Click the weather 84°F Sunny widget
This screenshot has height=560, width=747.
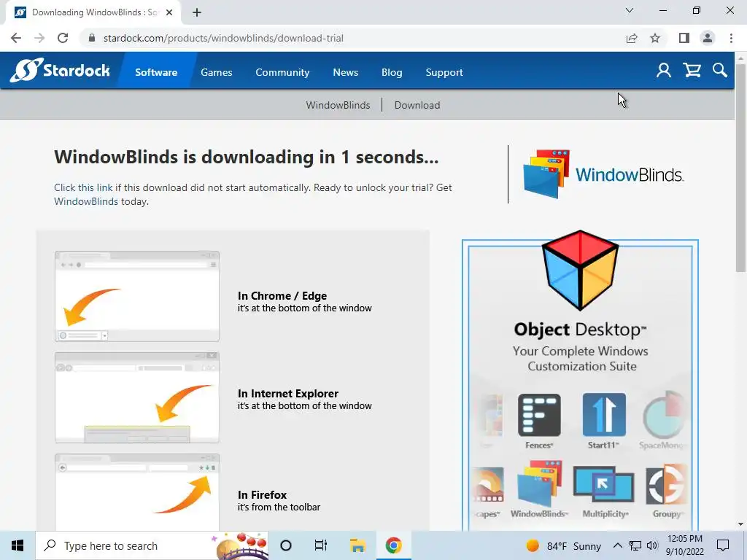564,545
